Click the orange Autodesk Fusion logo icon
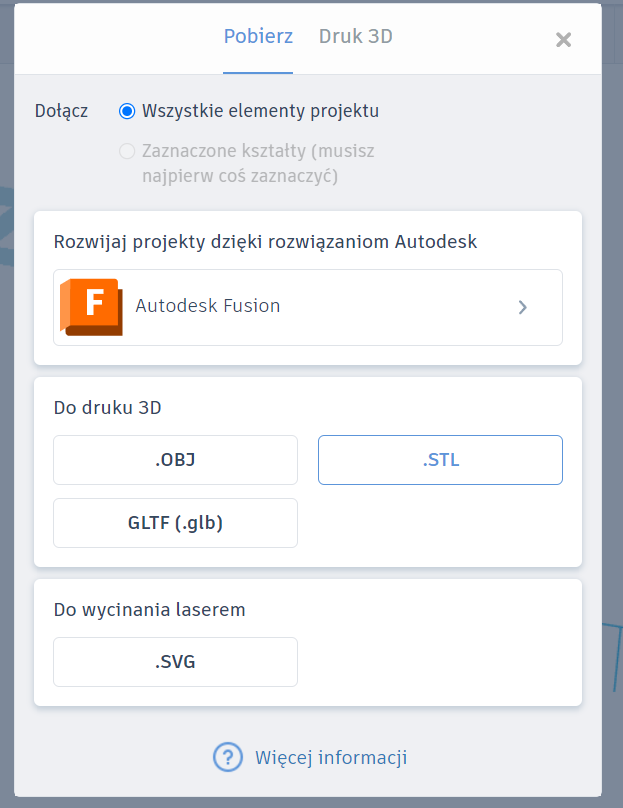This screenshot has height=808, width=623. [x=91, y=307]
